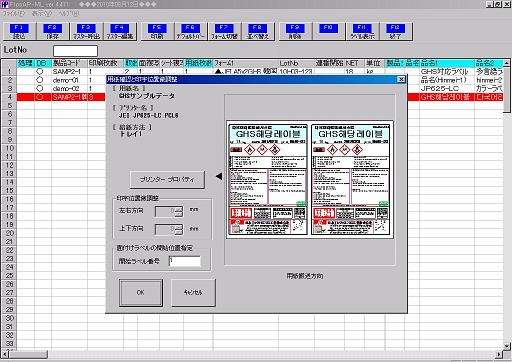512x362 pixels.
Task: Click the Printer Properties button
Action: (167, 180)
